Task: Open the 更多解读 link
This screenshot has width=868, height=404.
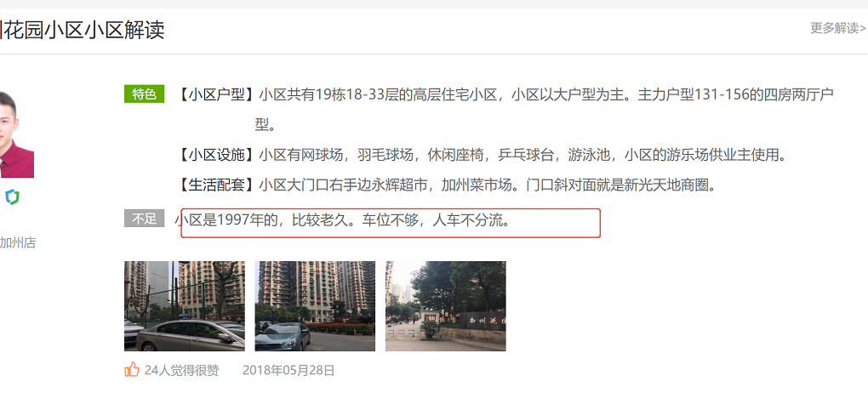Action: point(838,28)
